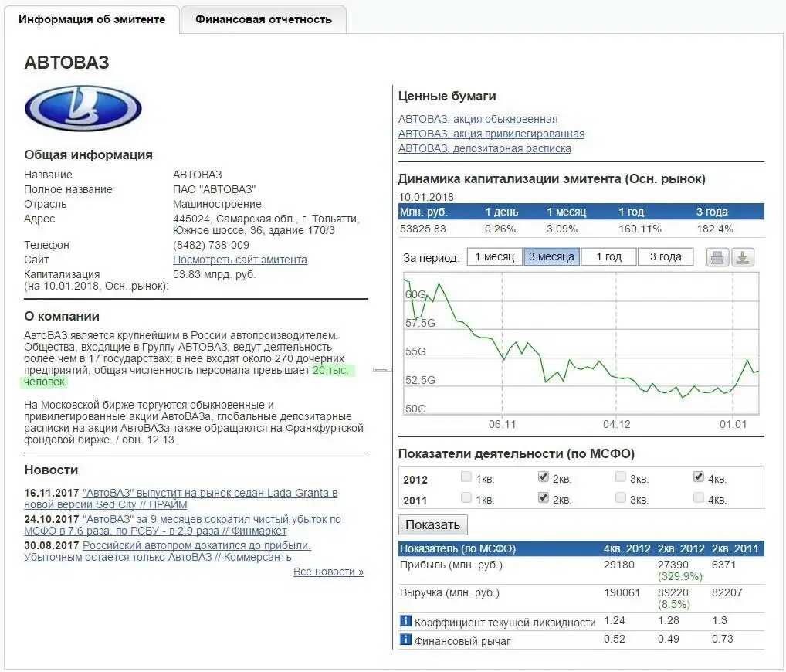Click the (8.5%) revenue growth value
The width and height of the screenshot is (786, 672).
(x=674, y=605)
